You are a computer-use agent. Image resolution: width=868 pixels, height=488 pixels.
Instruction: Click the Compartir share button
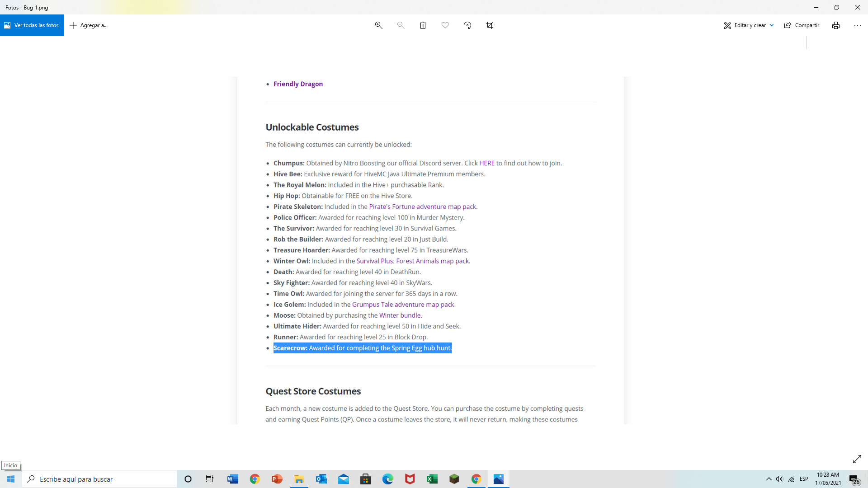pyautogui.click(x=802, y=25)
